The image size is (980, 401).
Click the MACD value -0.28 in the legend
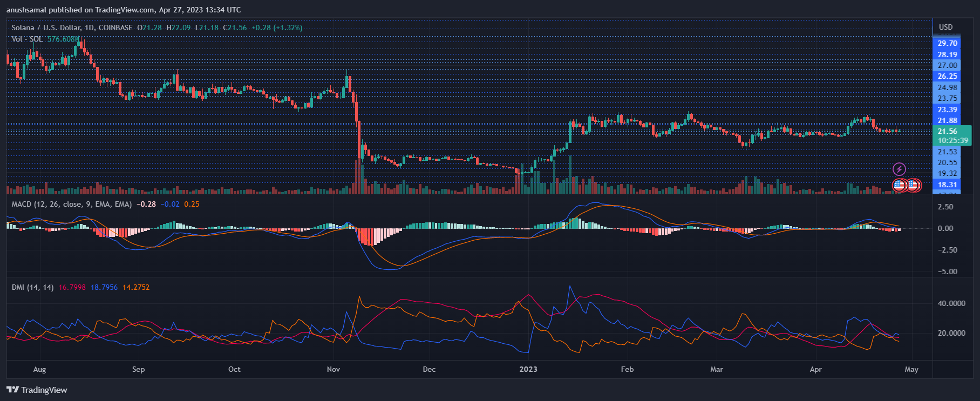[146, 204]
